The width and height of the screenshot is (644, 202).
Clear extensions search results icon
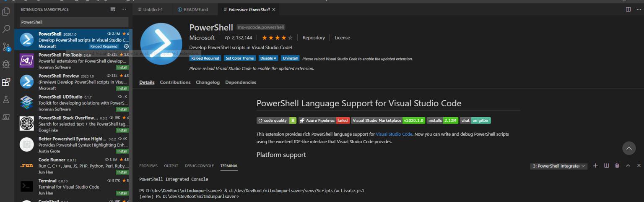[113, 9]
